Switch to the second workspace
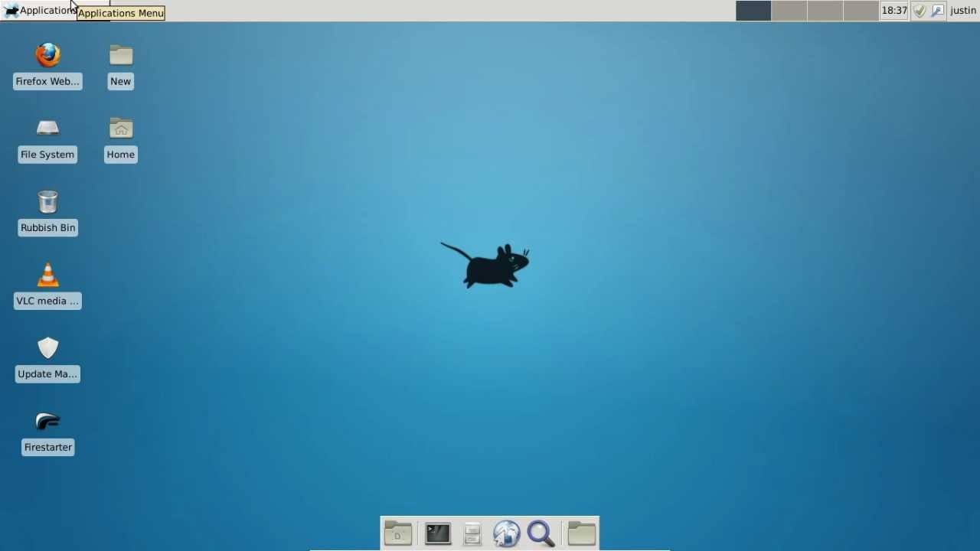Viewport: 980px width, 551px height. pos(789,11)
